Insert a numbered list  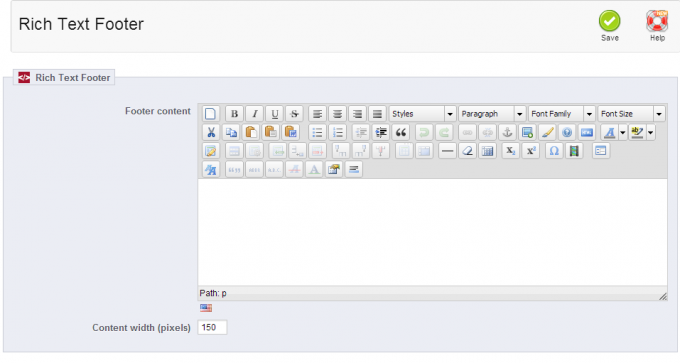click(337, 132)
